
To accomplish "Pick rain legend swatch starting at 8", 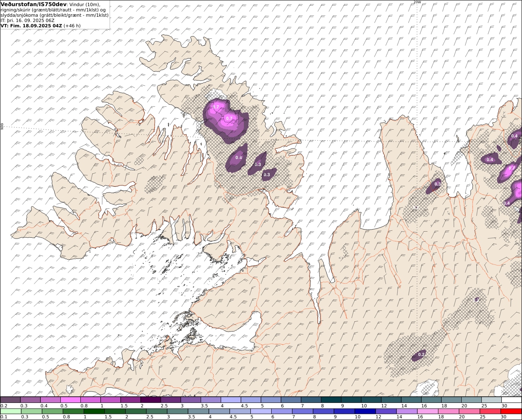I will 323,411.
